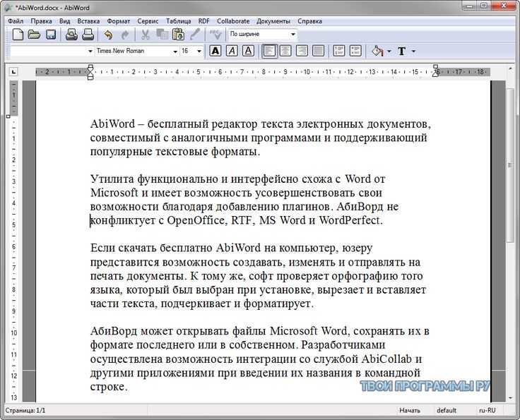Toggle numbered list
The width and height of the screenshot is (520, 420).
pyautogui.click(x=338, y=51)
